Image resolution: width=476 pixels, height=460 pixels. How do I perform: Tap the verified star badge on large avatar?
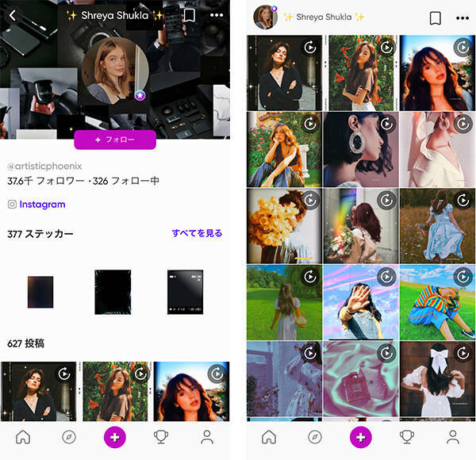click(x=140, y=96)
